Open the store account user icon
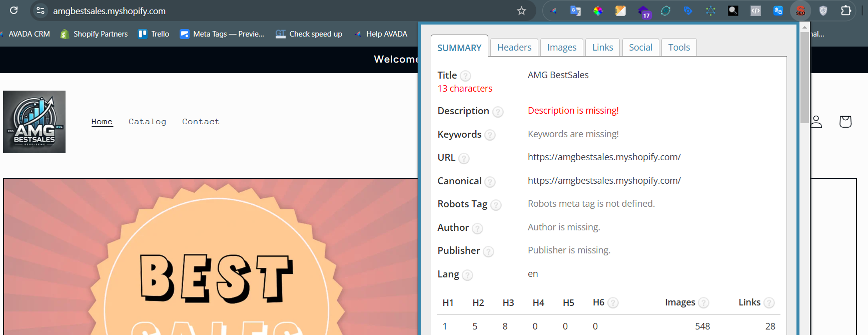 [x=816, y=122]
